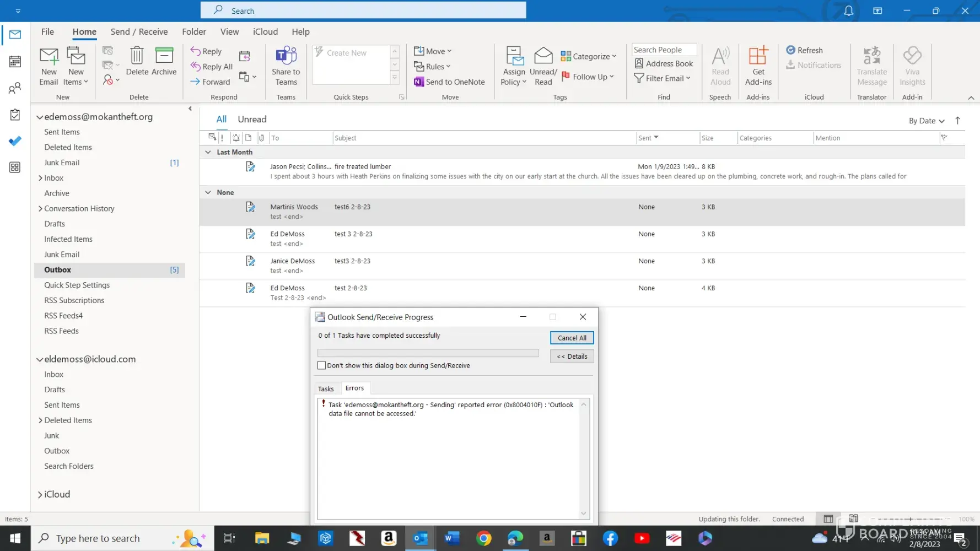
Task: Open the Categorize dropdown
Action: 588,56
